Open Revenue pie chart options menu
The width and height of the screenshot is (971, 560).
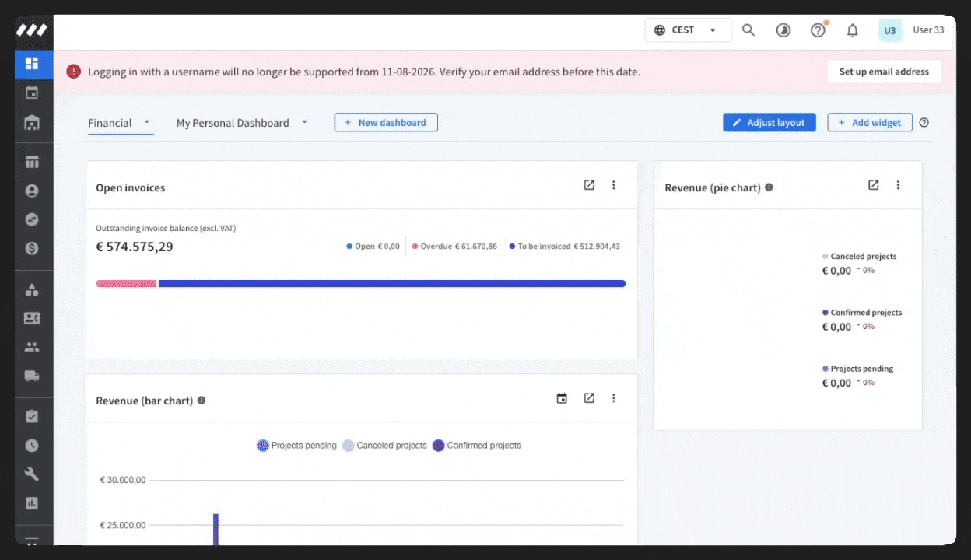tap(898, 185)
